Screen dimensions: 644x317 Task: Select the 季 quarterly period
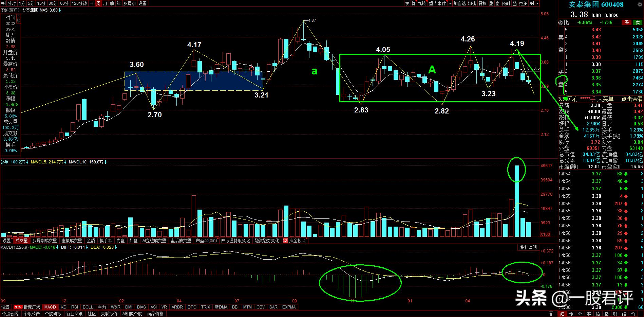click(112, 3)
